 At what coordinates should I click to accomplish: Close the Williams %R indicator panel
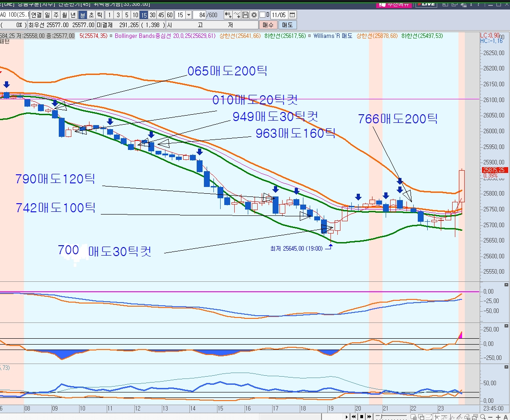pyautogui.click(x=505, y=285)
